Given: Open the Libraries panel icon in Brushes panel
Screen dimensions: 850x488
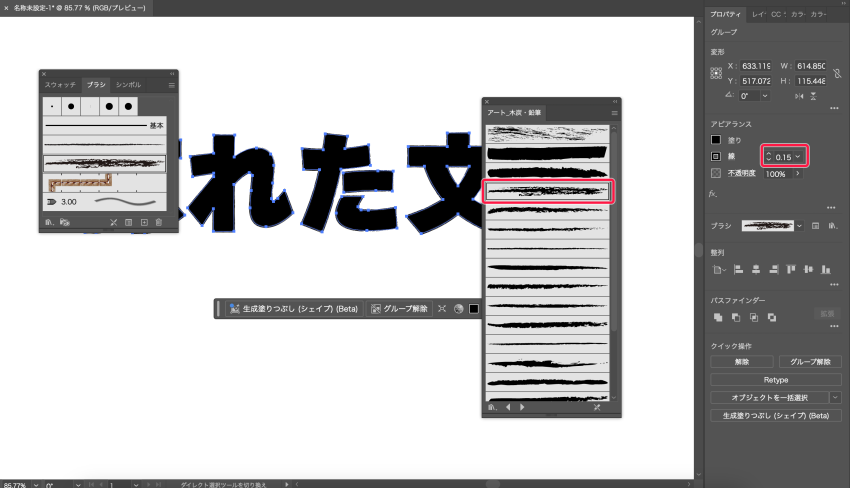Looking at the screenshot, I should pos(65,222).
